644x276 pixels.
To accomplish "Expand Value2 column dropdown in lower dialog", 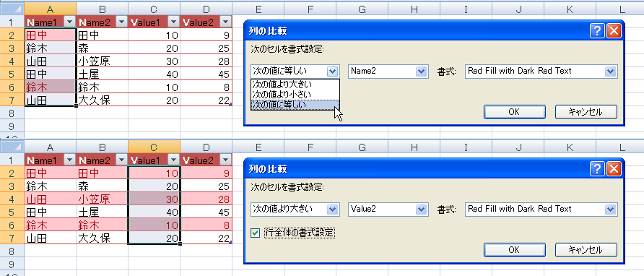I will click(422, 210).
